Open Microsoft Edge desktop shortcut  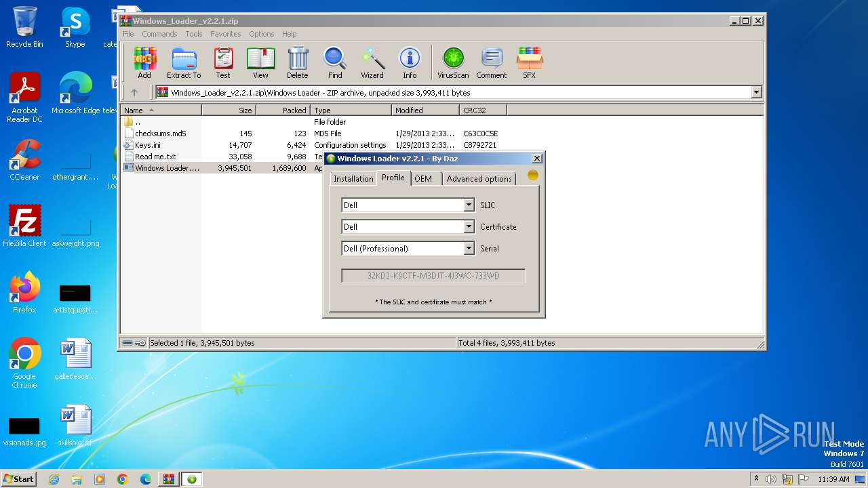[75, 94]
